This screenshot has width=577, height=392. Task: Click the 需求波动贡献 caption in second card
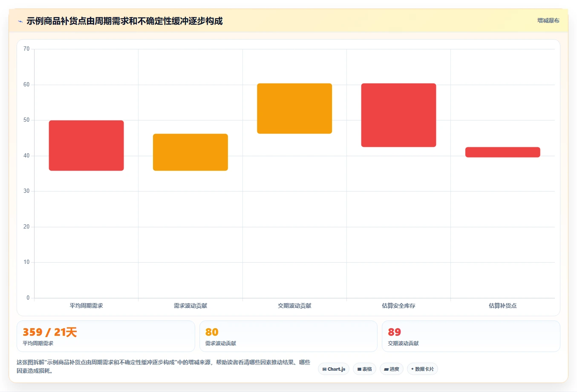(221, 343)
